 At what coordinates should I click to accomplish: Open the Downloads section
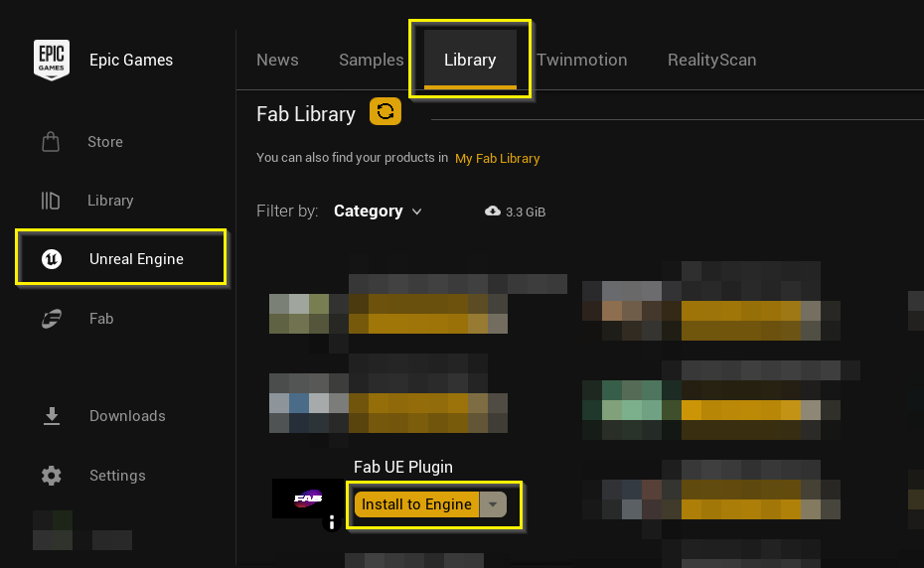click(51, 416)
